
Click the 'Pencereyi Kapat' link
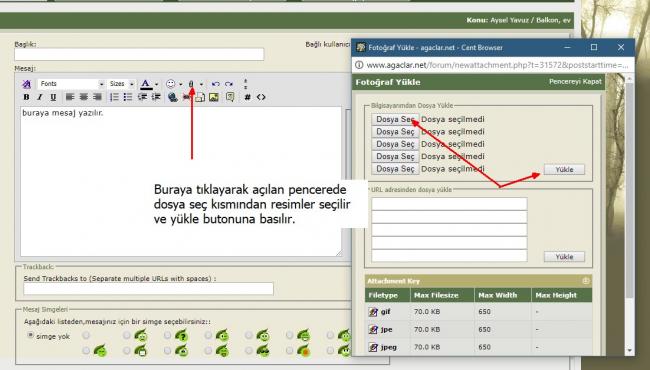click(575, 82)
